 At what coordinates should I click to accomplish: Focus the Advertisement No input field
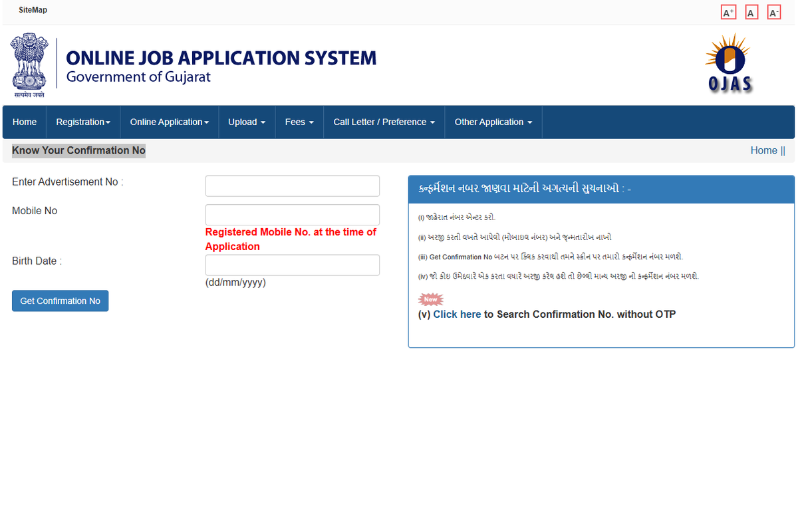293,186
